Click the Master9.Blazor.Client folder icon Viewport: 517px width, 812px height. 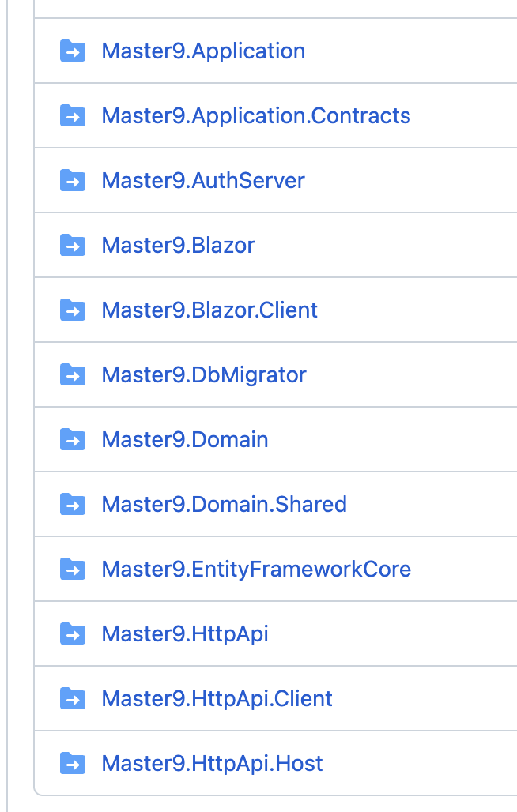click(73, 310)
